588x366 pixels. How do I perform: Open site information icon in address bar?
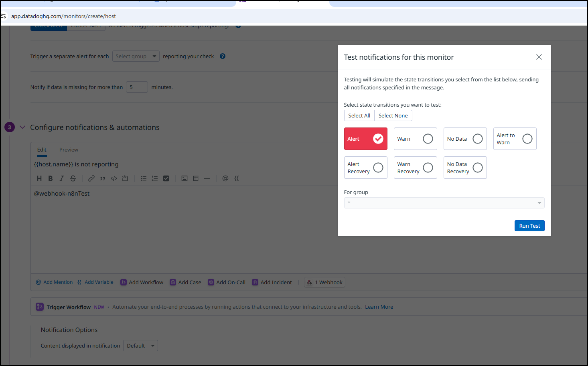click(x=4, y=16)
